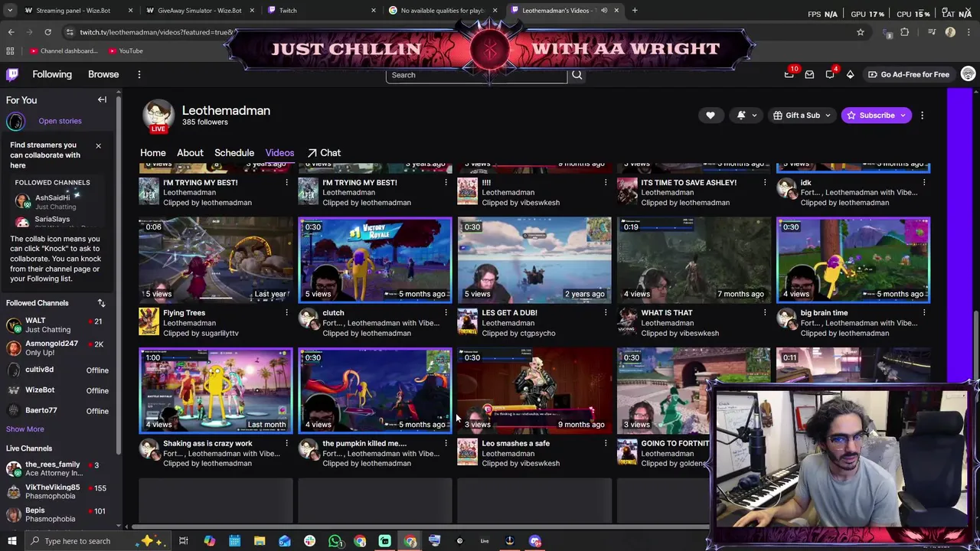Open Asmongold247 followed channel

point(58,348)
